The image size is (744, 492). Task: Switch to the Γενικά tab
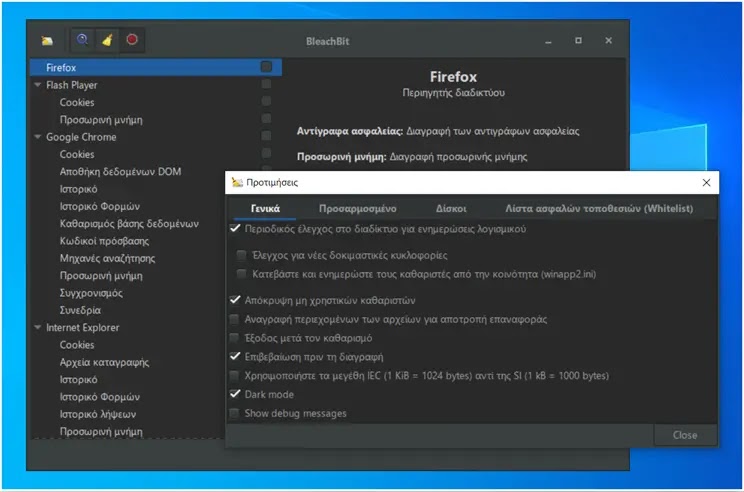click(265, 208)
